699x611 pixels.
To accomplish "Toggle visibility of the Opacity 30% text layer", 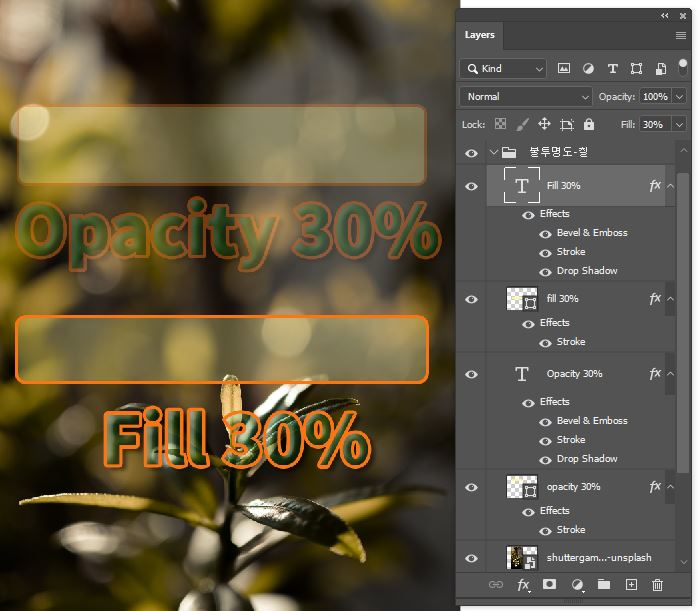I will pos(471,374).
